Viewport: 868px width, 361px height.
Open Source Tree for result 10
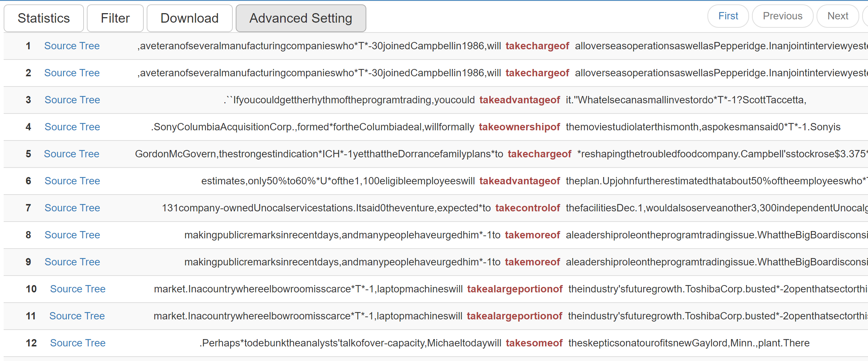coord(78,289)
